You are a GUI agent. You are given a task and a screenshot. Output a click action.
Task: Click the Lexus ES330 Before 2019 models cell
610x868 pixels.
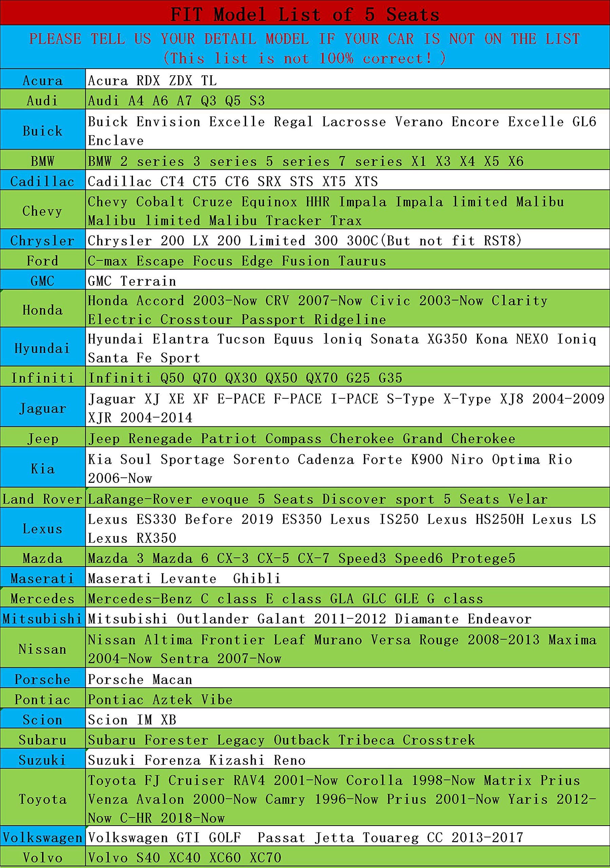pos(347,527)
